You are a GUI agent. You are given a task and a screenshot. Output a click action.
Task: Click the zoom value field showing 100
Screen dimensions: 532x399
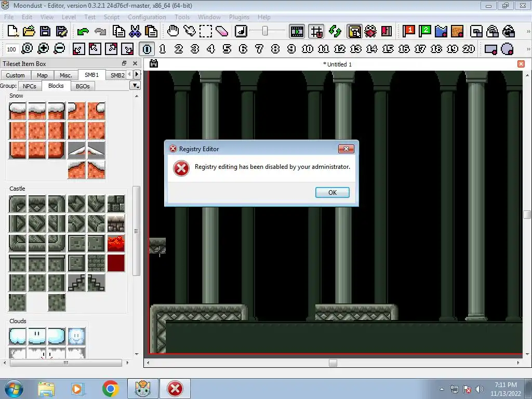pos(12,49)
